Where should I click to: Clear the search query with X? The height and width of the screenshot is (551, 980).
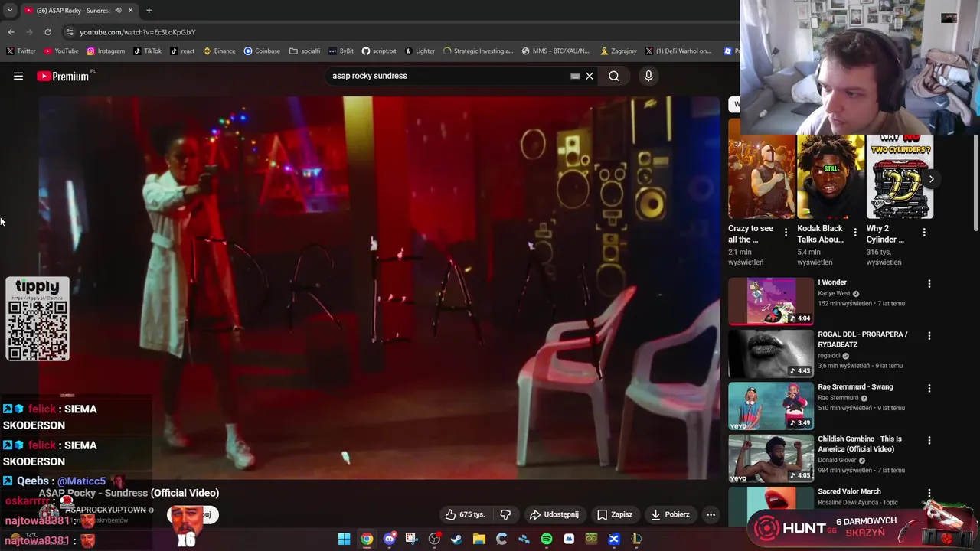tap(590, 76)
